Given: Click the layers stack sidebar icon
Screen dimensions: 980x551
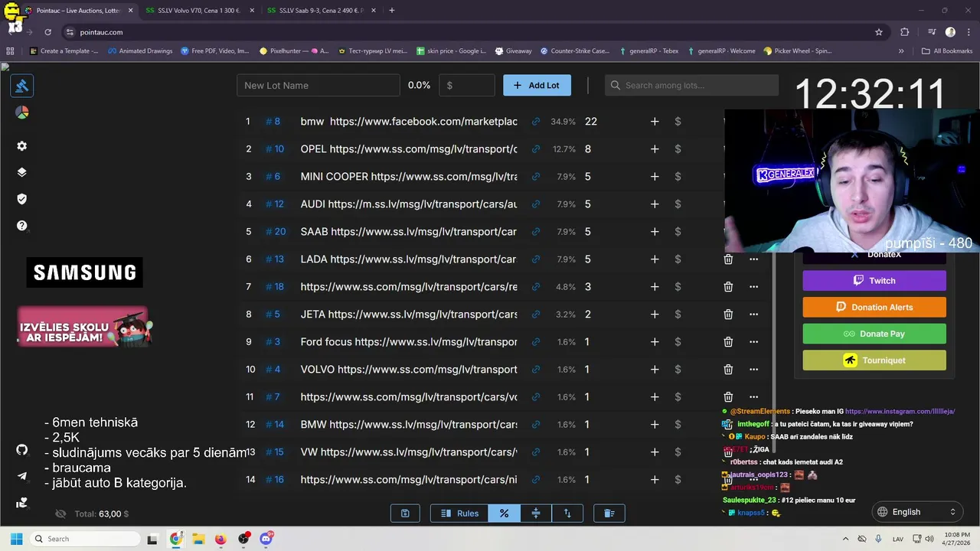Looking at the screenshot, I should [21, 172].
